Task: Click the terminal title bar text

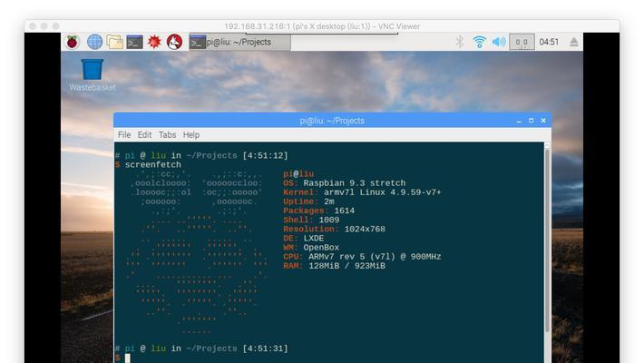Action: pyautogui.click(x=332, y=121)
